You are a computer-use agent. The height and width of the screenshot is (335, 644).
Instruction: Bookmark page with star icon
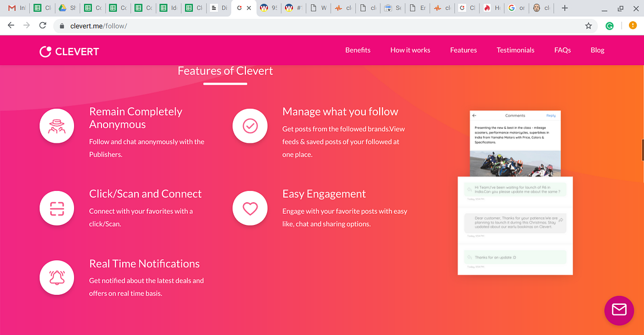click(x=588, y=26)
